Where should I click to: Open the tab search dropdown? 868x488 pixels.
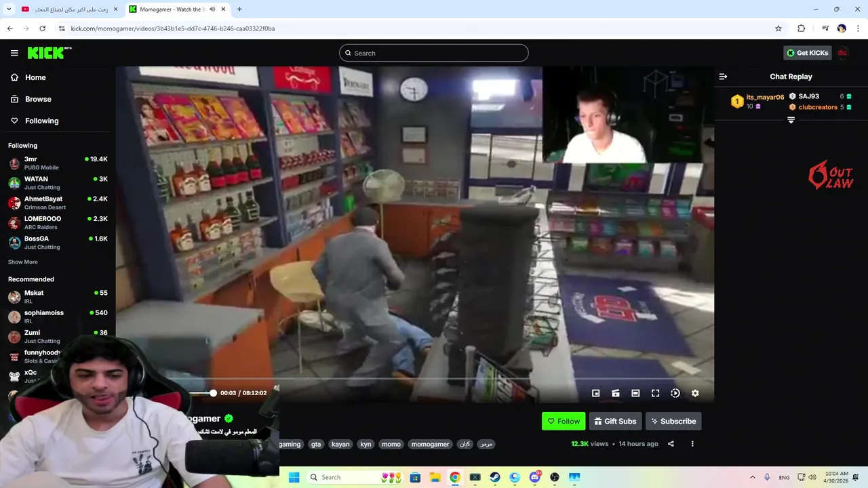9,9
